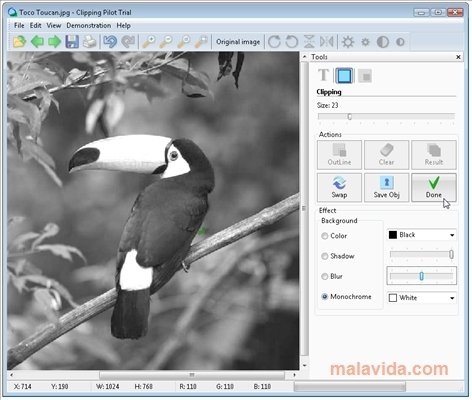The height and width of the screenshot is (400, 472).
Task: Click the Save Obj button
Action: 386,187
